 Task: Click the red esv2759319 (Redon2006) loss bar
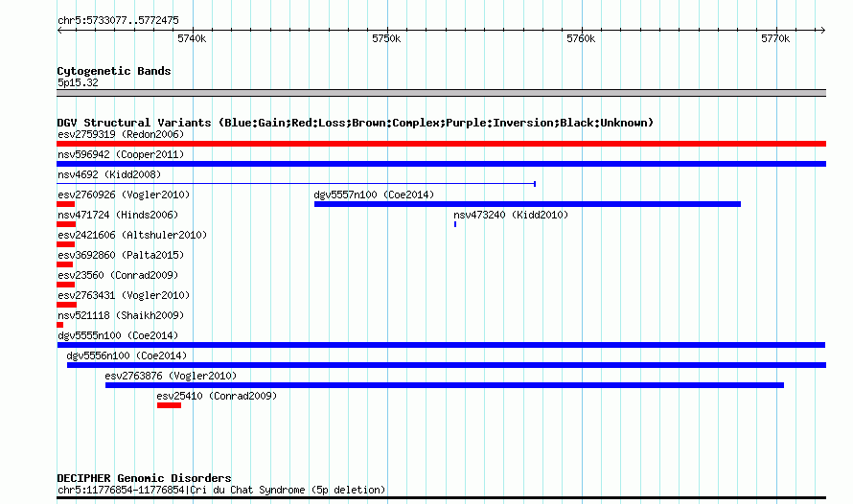441,144
